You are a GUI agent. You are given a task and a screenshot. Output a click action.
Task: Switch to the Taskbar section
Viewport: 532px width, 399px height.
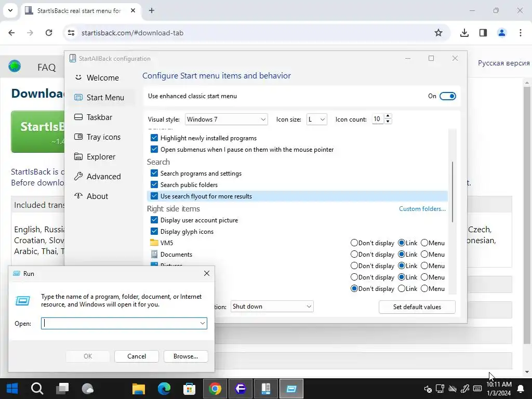coord(99,117)
